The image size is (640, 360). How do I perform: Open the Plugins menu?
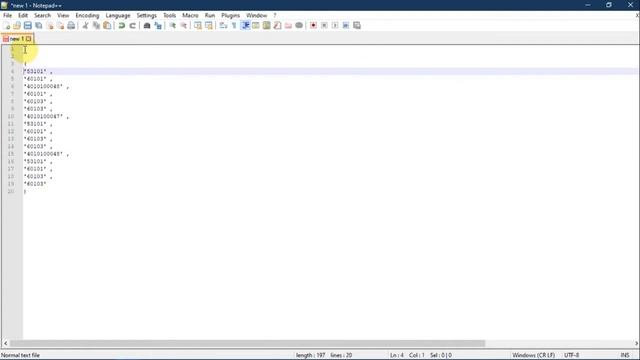tap(231, 16)
